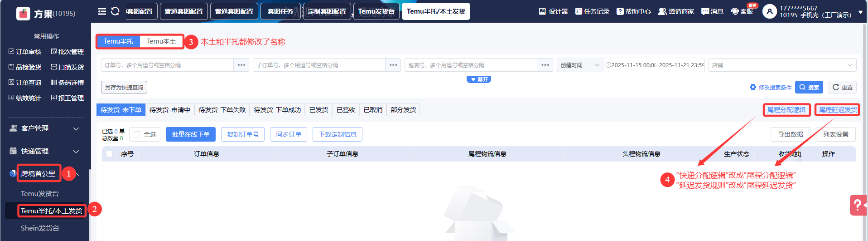Click the blue 搜索 search button
The height and width of the screenshot is (241, 868).
coord(809,87)
